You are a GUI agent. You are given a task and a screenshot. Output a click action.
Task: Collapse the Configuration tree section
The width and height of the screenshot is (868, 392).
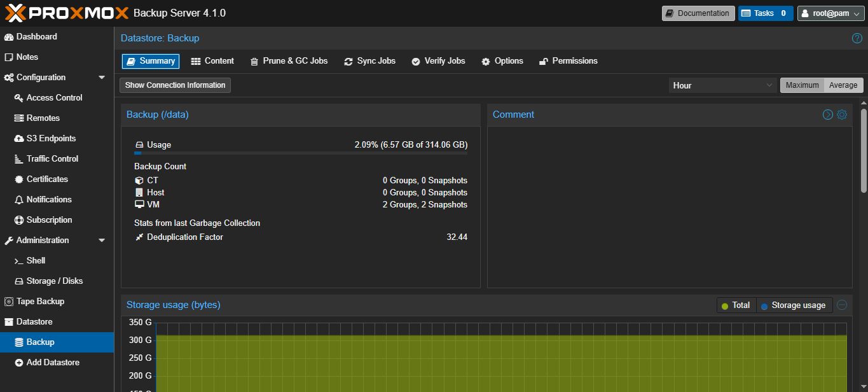(x=102, y=78)
